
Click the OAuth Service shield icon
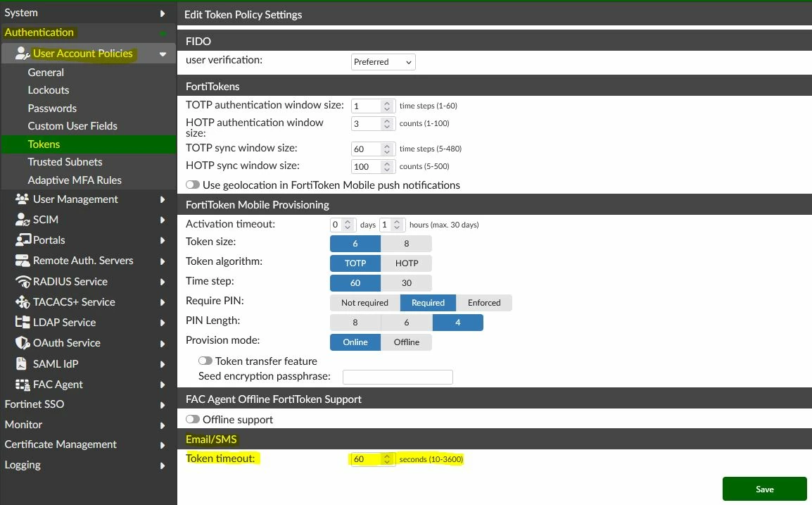(x=22, y=343)
